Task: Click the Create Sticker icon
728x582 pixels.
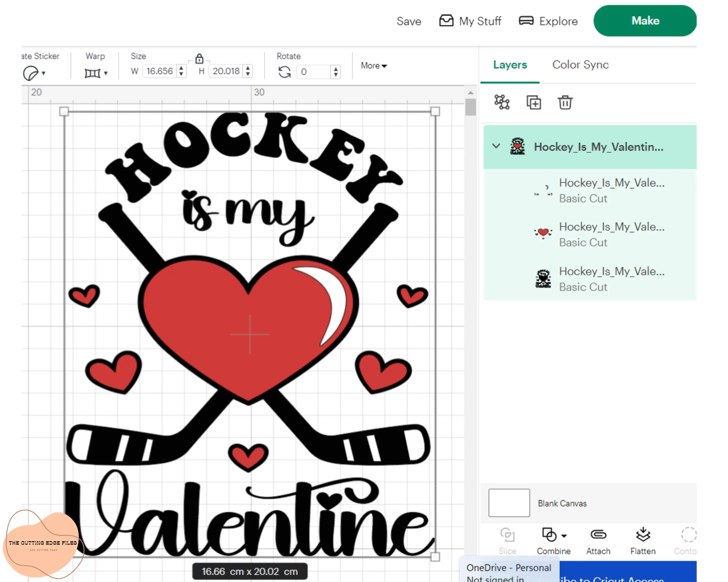Action: pos(30,73)
